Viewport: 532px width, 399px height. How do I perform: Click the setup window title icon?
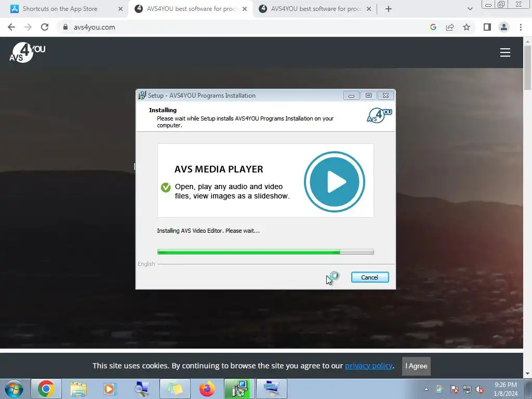[x=142, y=96]
